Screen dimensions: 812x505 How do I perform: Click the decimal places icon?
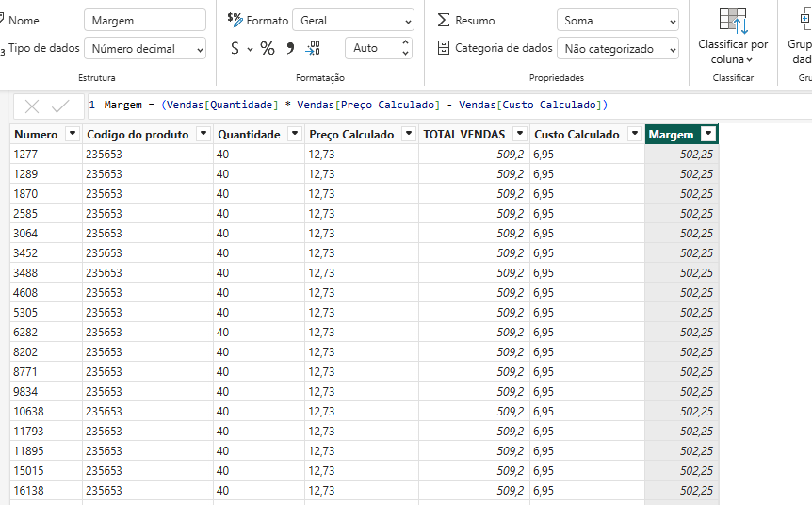click(314, 48)
